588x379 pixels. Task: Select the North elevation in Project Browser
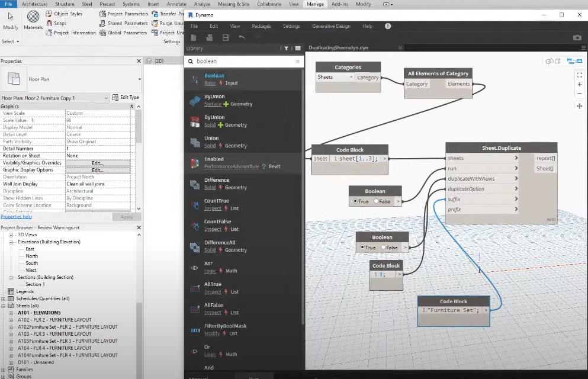(31, 256)
